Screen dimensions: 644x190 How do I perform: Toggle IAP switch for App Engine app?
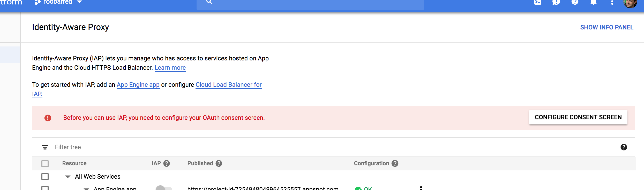(x=164, y=188)
